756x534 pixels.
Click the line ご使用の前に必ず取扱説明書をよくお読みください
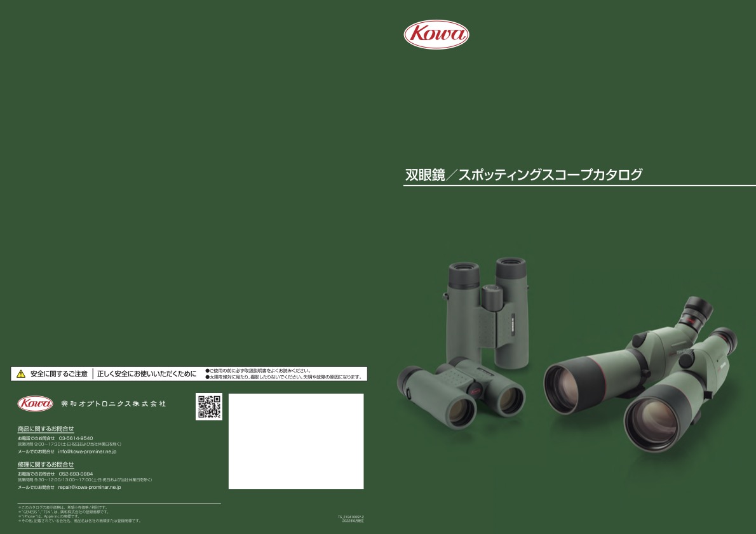(258, 371)
